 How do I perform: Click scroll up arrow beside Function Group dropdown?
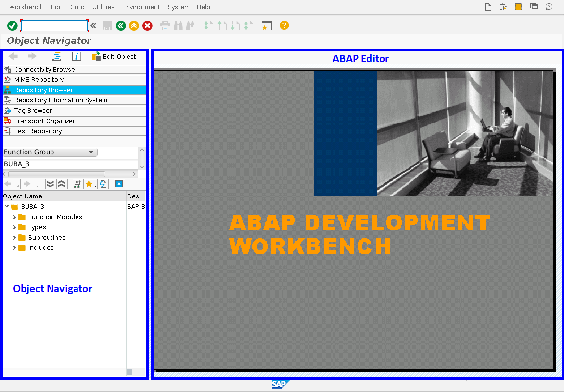pyautogui.click(x=142, y=150)
